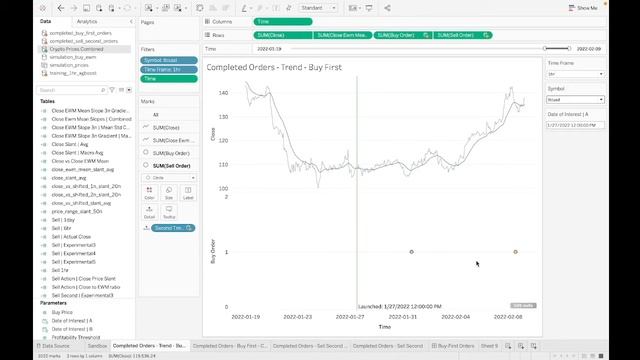This screenshot has width=640, height=360.
Task: Select the Close Slant | Avg field
Action: pos(70,144)
